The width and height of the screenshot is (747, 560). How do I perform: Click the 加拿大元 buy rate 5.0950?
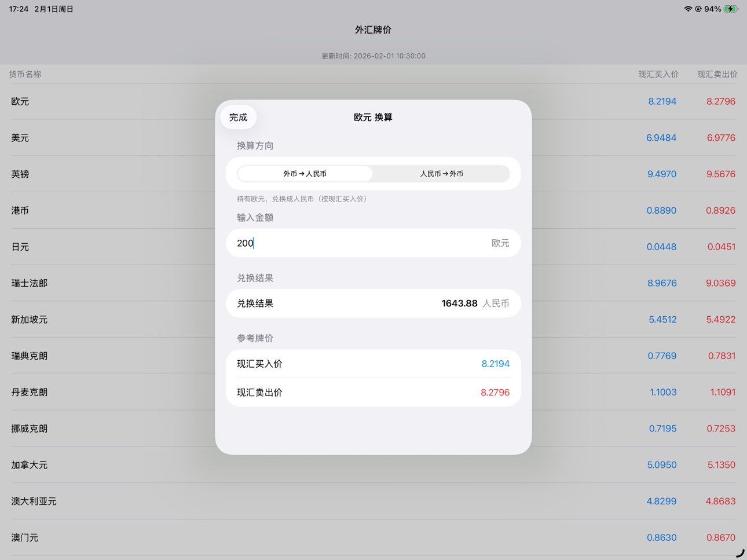[662, 465]
